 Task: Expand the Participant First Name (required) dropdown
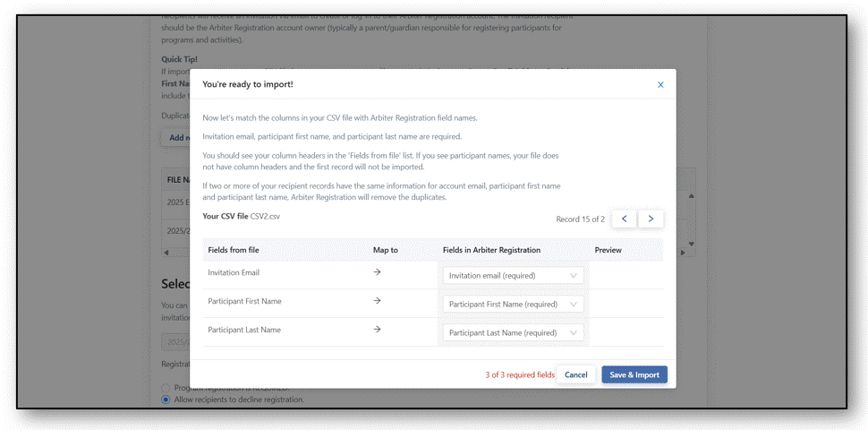pyautogui.click(x=513, y=305)
